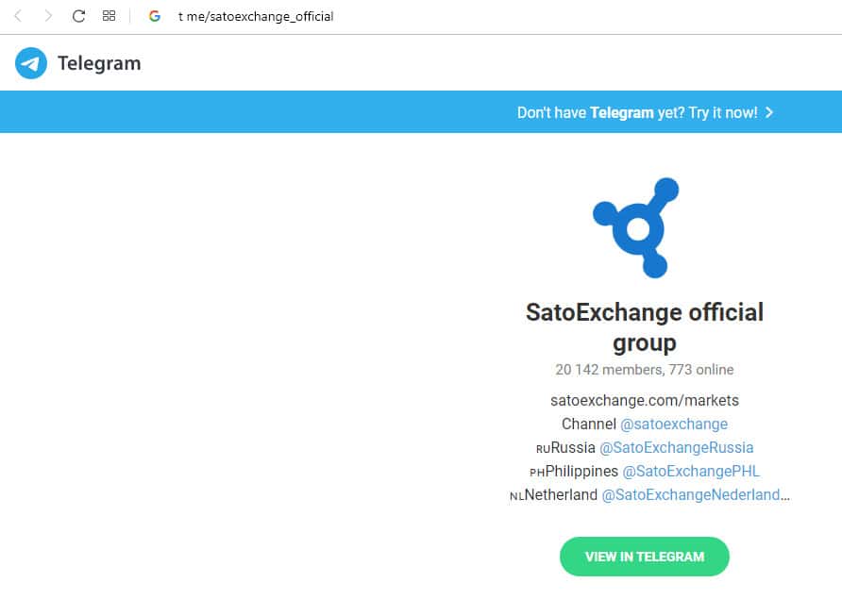Open the browser tab grid icon
This screenshot has width=842, height=616.
click(109, 16)
